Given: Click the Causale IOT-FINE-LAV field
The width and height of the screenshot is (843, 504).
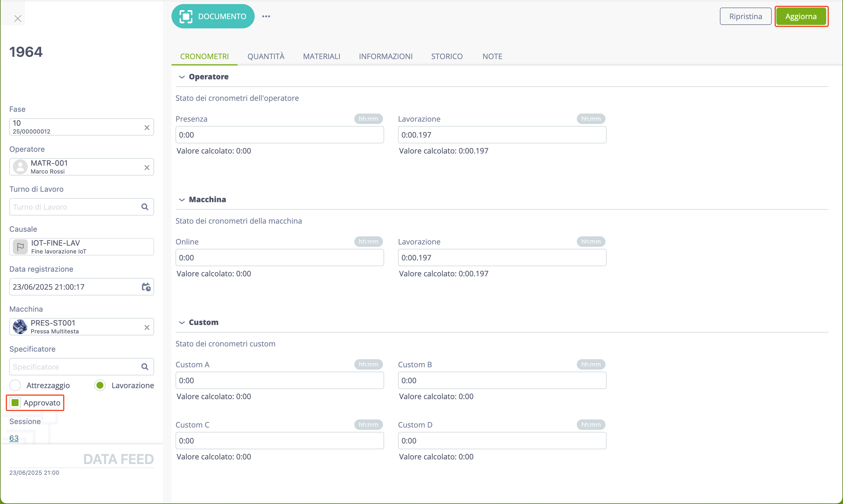Looking at the screenshot, I should [81, 247].
